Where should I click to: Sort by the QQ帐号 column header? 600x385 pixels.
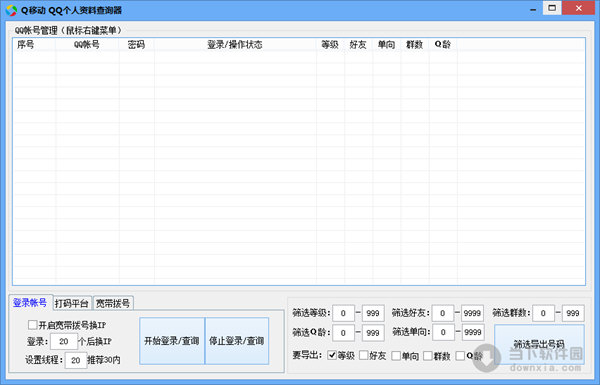[87, 45]
